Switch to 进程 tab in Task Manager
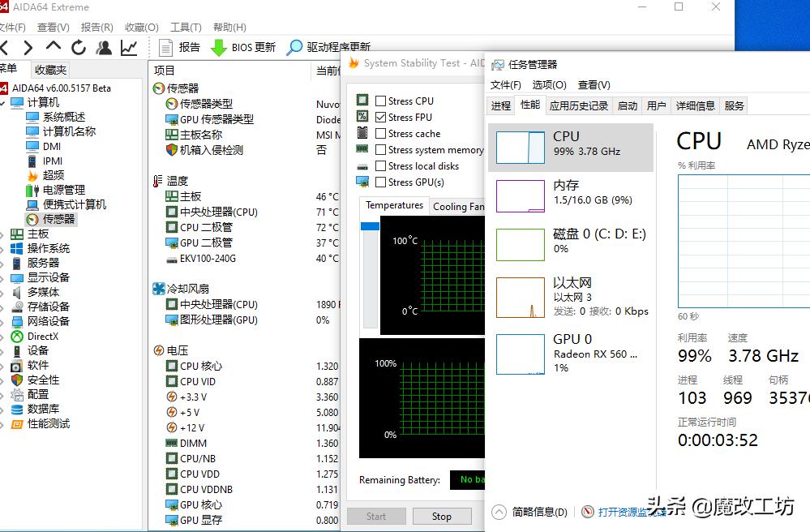Image resolution: width=810 pixels, height=532 pixels. point(500,106)
